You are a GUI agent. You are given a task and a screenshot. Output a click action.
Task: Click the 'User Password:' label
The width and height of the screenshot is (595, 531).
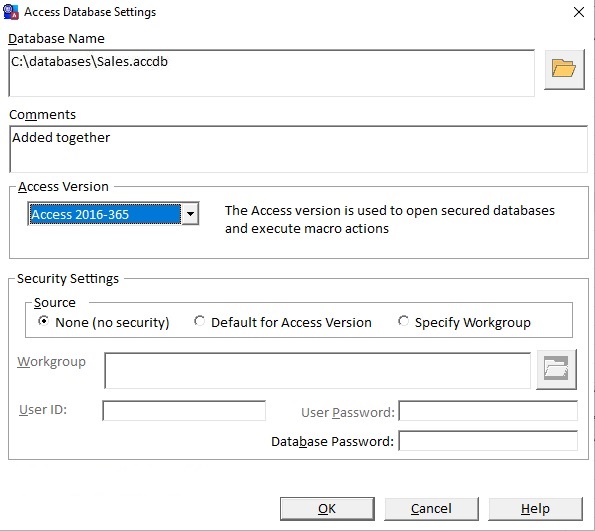pyautogui.click(x=348, y=412)
